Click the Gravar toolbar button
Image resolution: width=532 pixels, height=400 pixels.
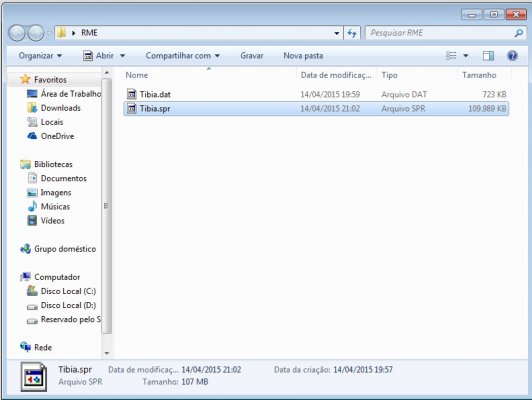point(252,56)
